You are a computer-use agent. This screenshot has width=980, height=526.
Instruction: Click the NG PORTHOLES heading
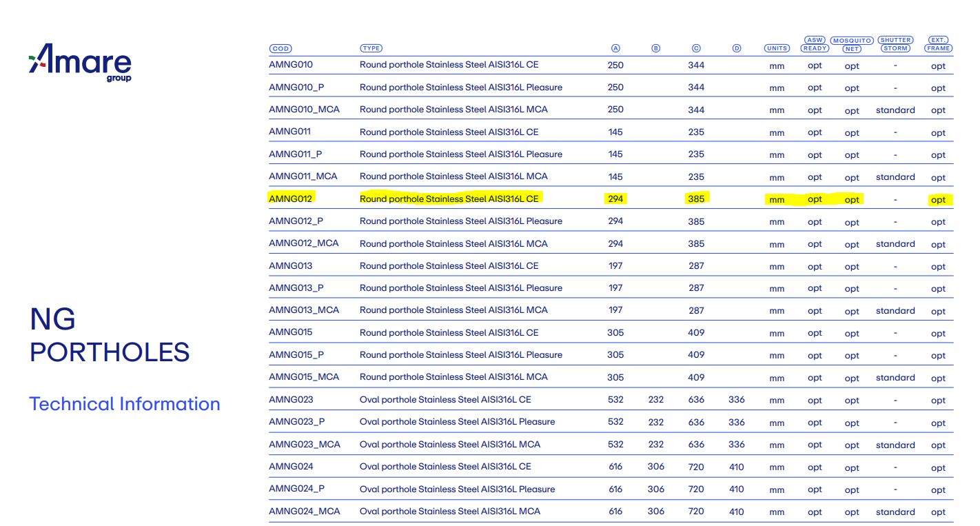[109, 335]
